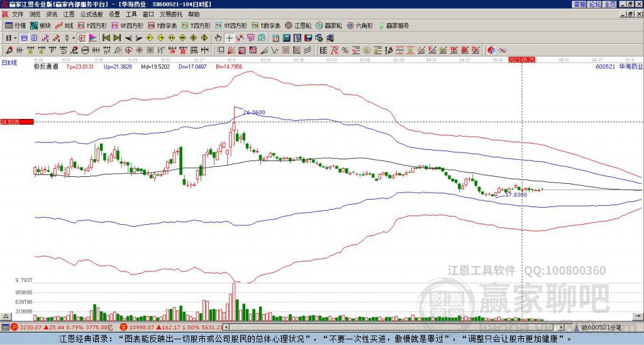Select the red pencil drawing tool

click(x=9, y=50)
